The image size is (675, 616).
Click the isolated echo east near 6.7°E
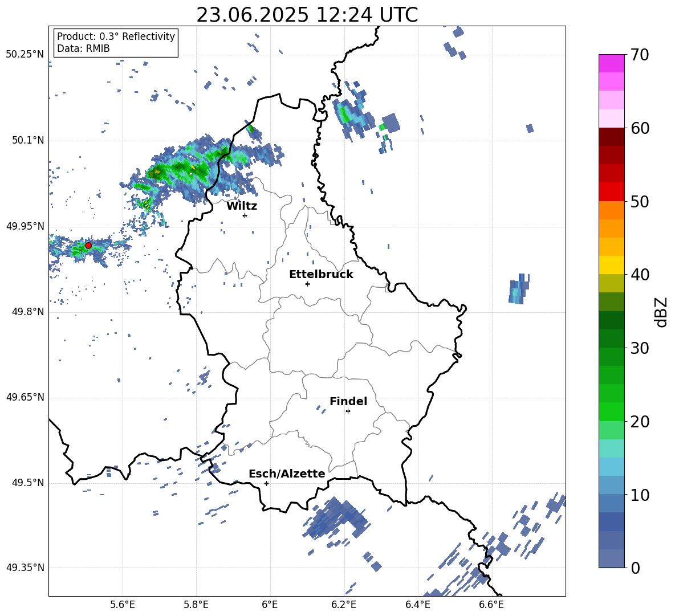coord(519,289)
